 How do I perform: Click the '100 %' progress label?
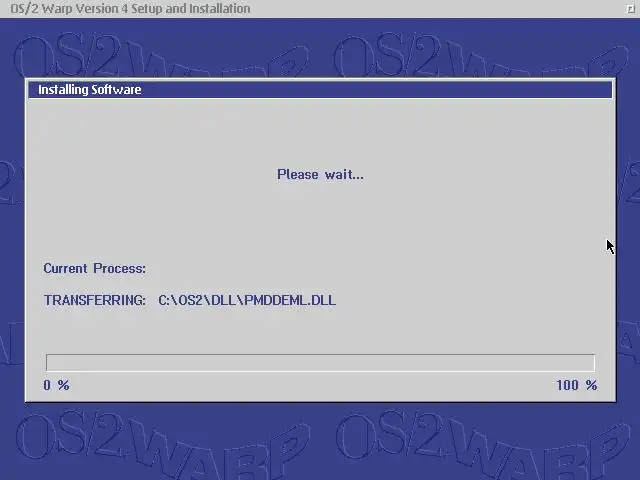tap(577, 385)
